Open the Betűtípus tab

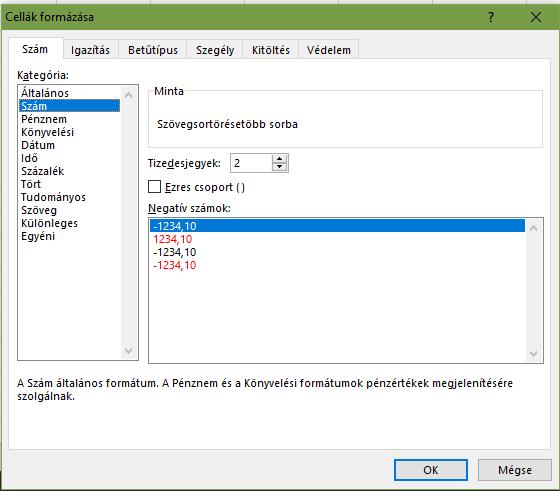pyautogui.click(x=153, y=50)
